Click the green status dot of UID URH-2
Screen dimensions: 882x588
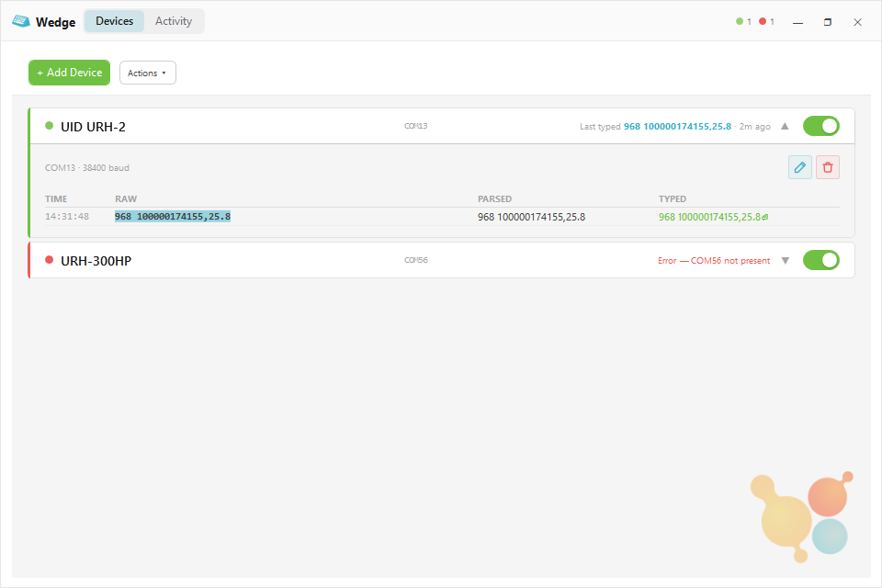click(x=49, y=126)
